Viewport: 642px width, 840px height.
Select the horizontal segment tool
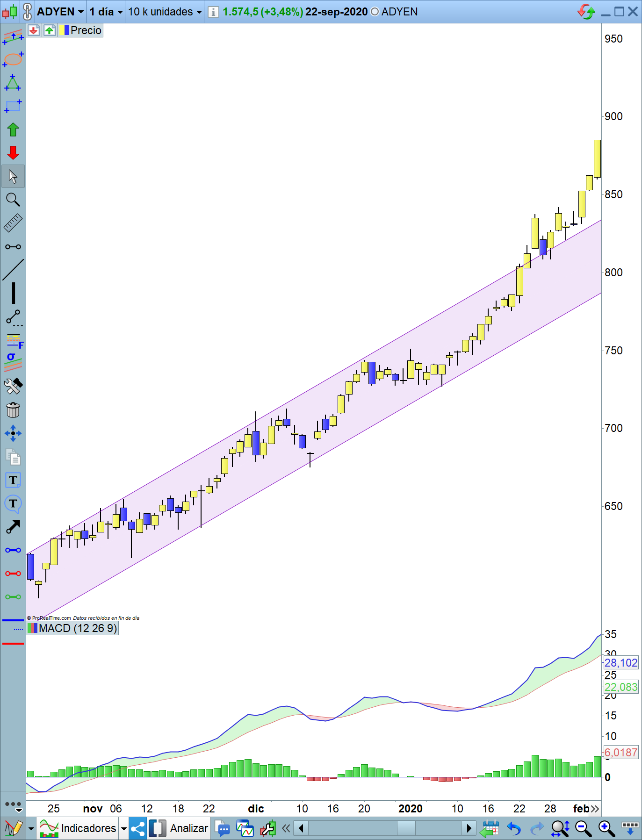(x=13, y=246)
